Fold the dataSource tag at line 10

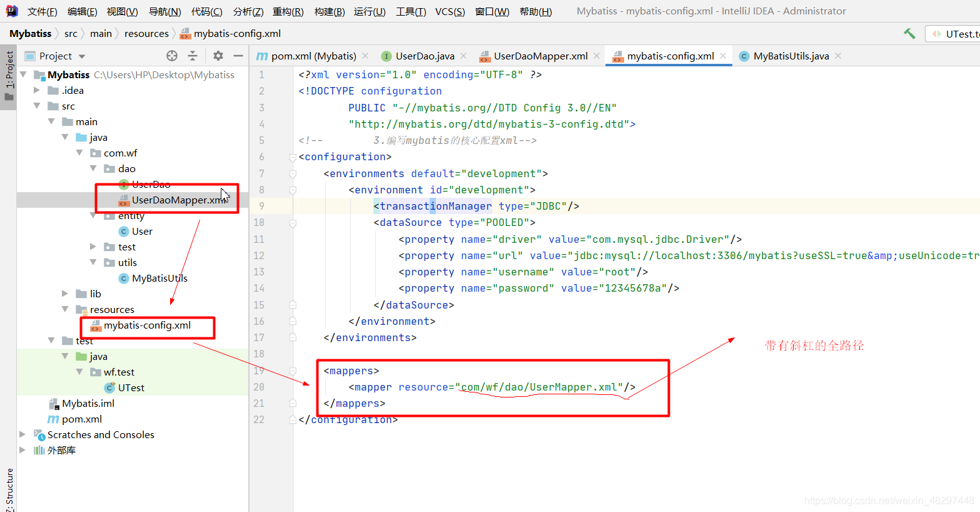coord(293,223)
